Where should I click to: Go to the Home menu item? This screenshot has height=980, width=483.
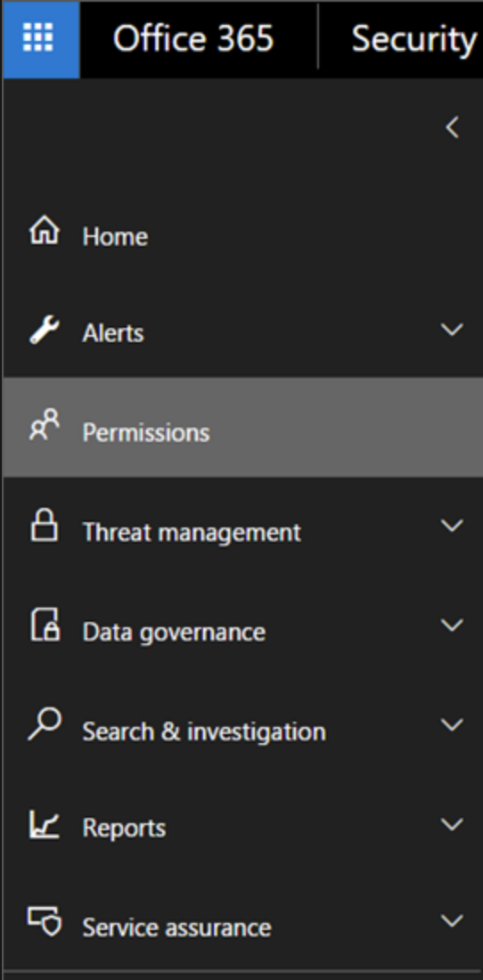pyautogui.click(x=115, y=237)
